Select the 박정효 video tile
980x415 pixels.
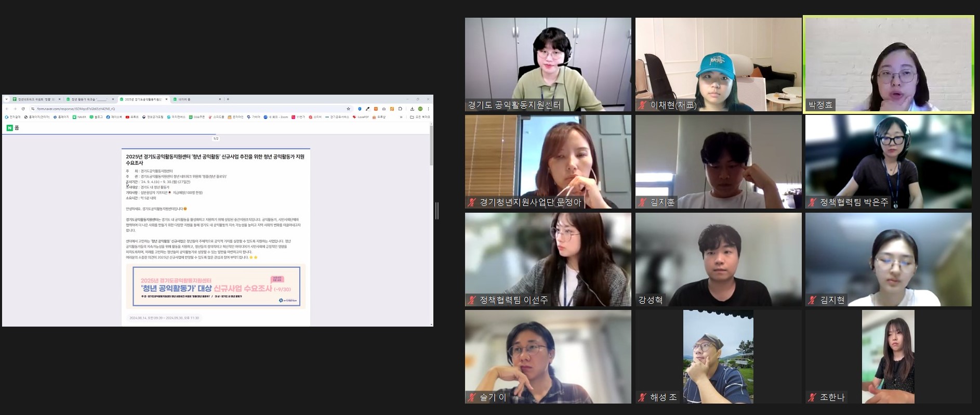(889, 64)
